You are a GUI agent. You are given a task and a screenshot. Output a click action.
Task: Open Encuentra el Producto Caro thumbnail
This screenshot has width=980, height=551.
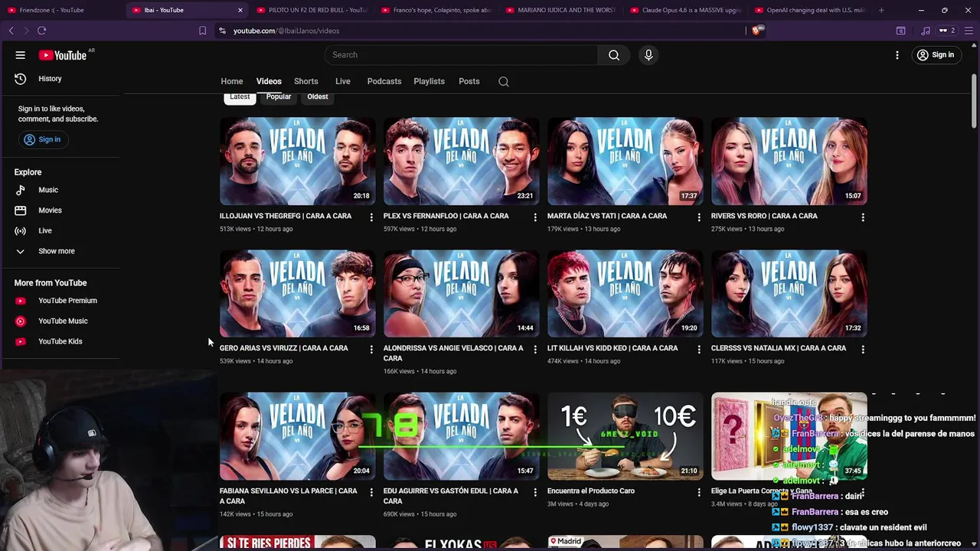625,436
